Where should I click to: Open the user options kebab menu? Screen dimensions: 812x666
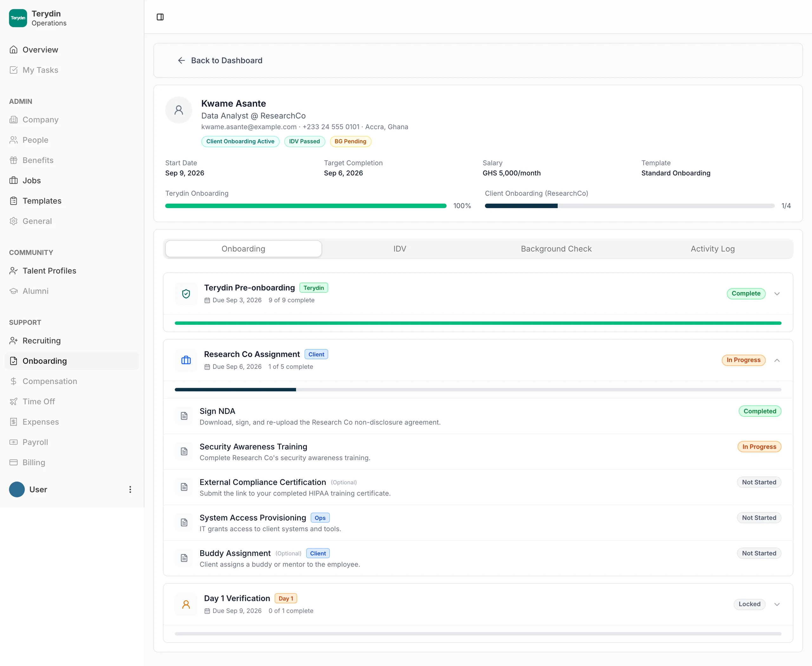pyautogui.click(x=130, y=490)
